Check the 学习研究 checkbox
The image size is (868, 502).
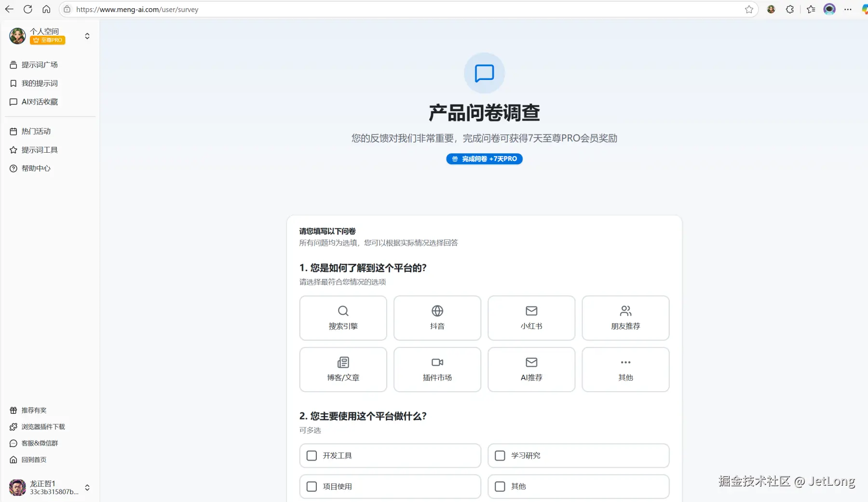pos(500,456)
